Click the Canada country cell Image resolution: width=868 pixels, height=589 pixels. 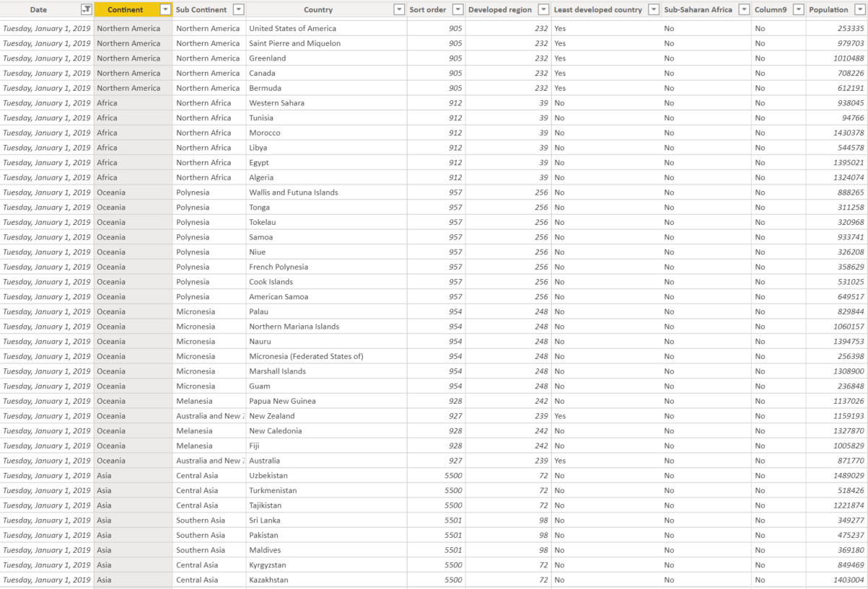coord(326,73)
